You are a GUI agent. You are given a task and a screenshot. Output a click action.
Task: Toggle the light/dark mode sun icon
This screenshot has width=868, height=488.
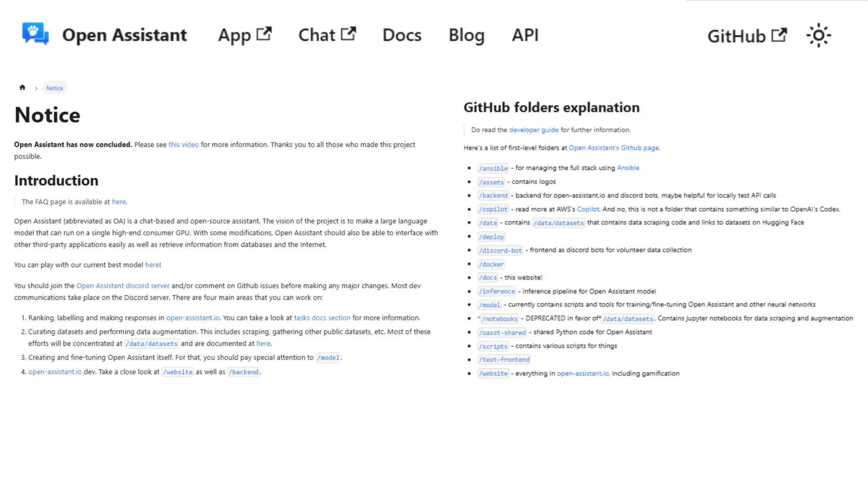click(819, 36)
